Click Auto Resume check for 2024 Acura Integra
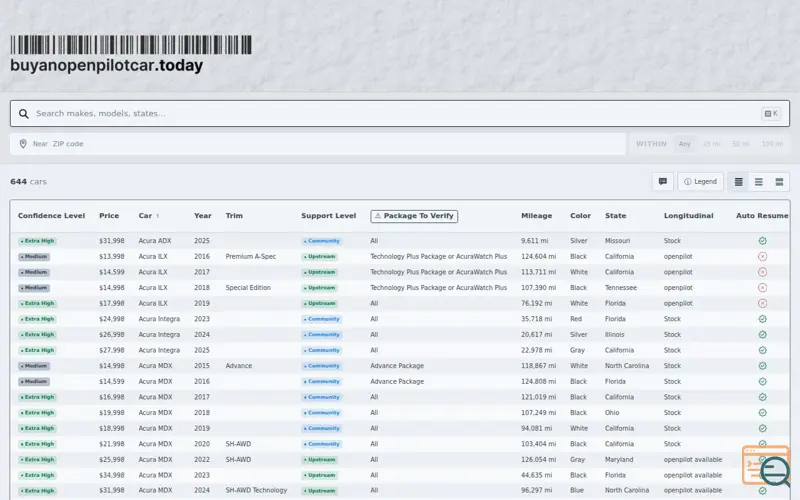Image resolution: width=800 pixels, height=500 pixels. point(762,335)
